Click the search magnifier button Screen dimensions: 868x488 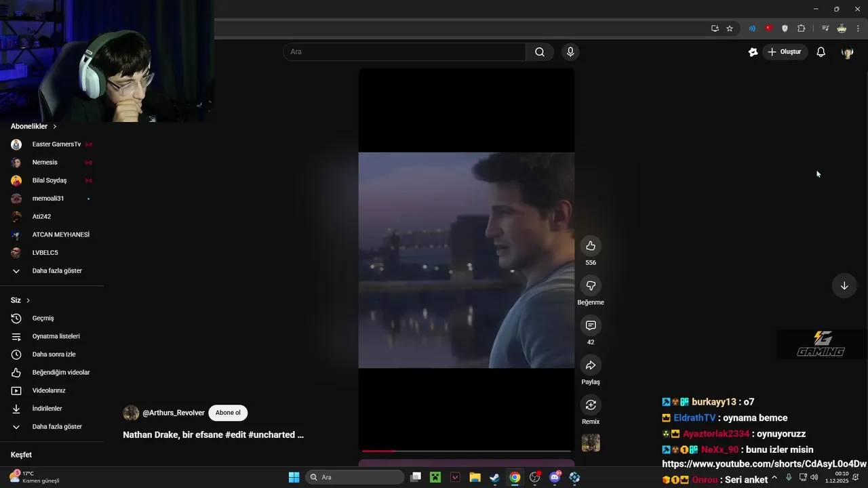click(x=540, y=52)
